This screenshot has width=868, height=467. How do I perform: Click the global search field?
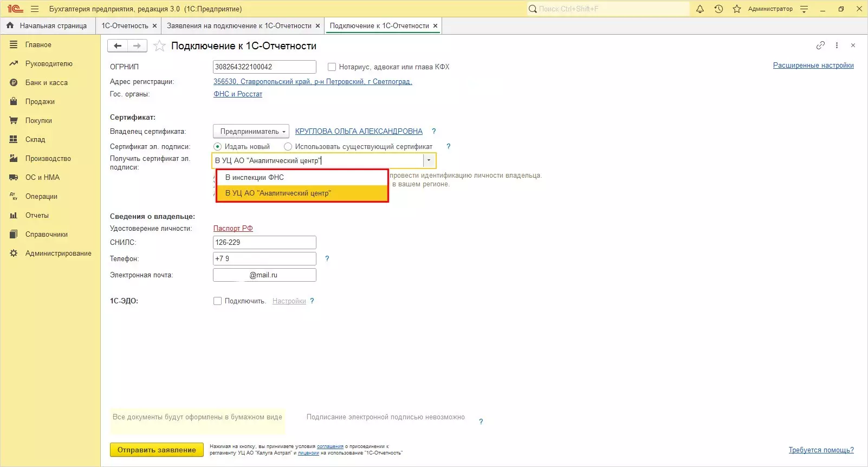point(608,9)
